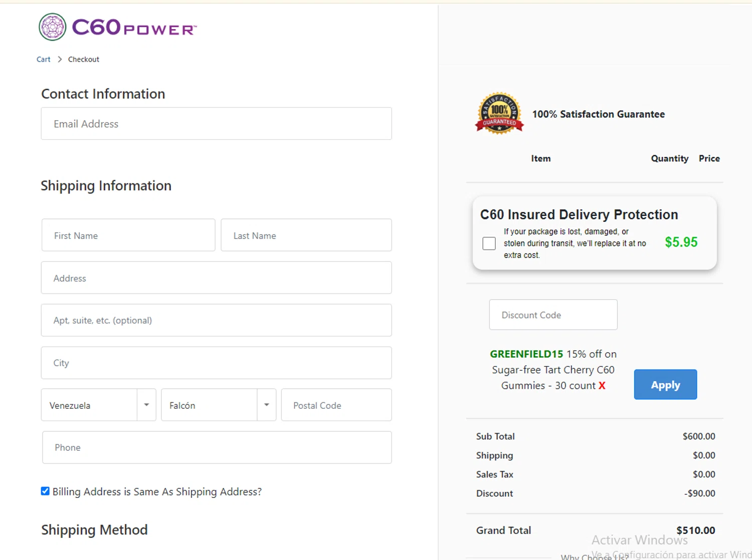
Task: Click into the Last Name field
Action: click(x=306, y=235)
